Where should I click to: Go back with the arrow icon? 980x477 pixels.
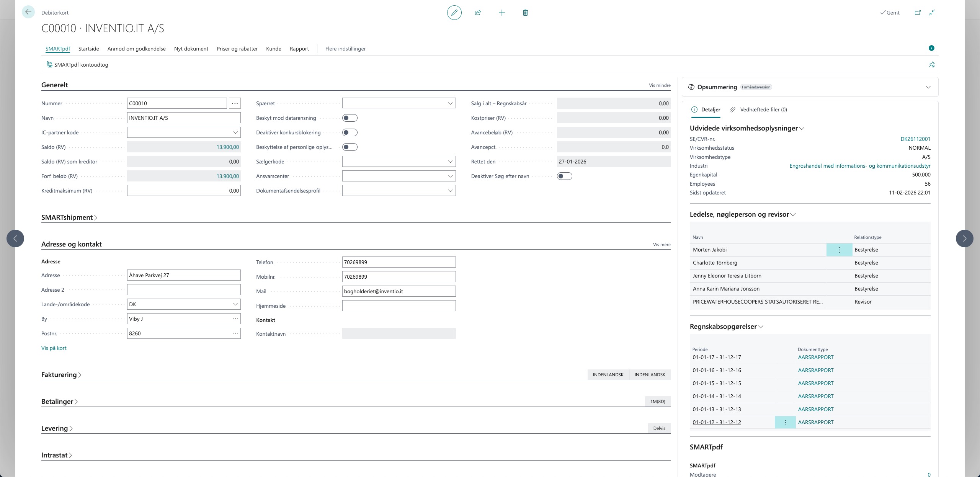click(28, 12)
